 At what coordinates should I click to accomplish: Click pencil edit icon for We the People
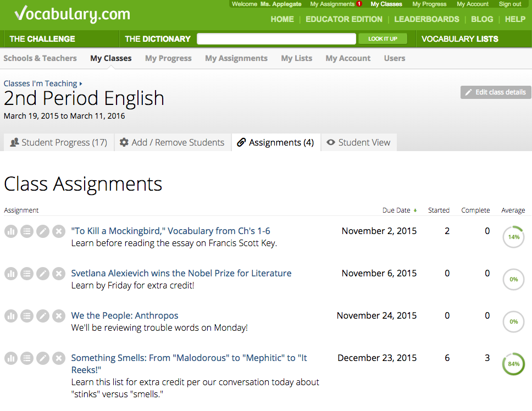click(43, 316)
